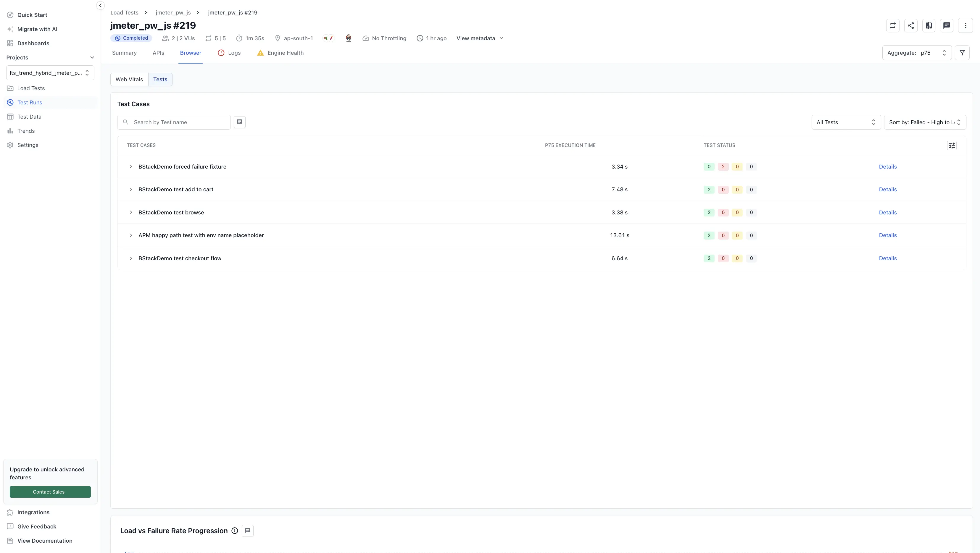Expand View metadata
The height and width of the screenshot is (553, 980).
click(x=480, y=38)
